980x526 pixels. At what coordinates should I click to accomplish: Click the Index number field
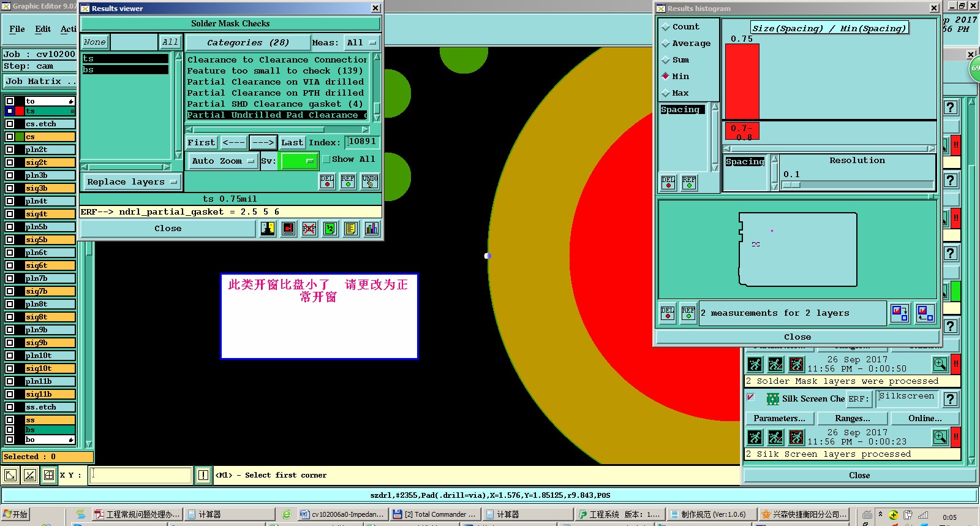pos(361,142)
